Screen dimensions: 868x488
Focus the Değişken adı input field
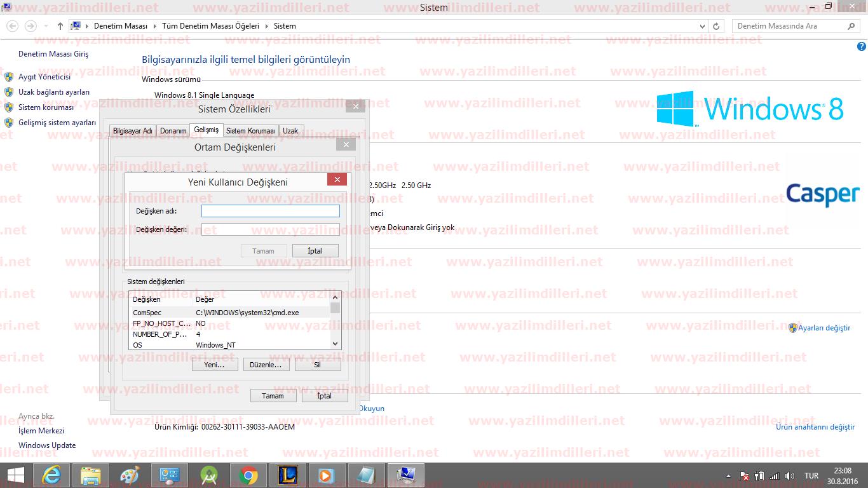pyautogui.click(x=271, y=211)
